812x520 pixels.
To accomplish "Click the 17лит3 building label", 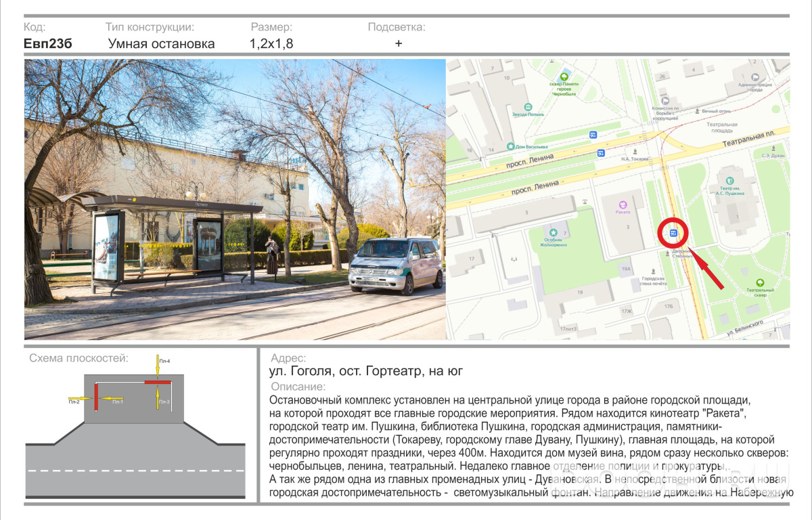I will click(568, 328).
